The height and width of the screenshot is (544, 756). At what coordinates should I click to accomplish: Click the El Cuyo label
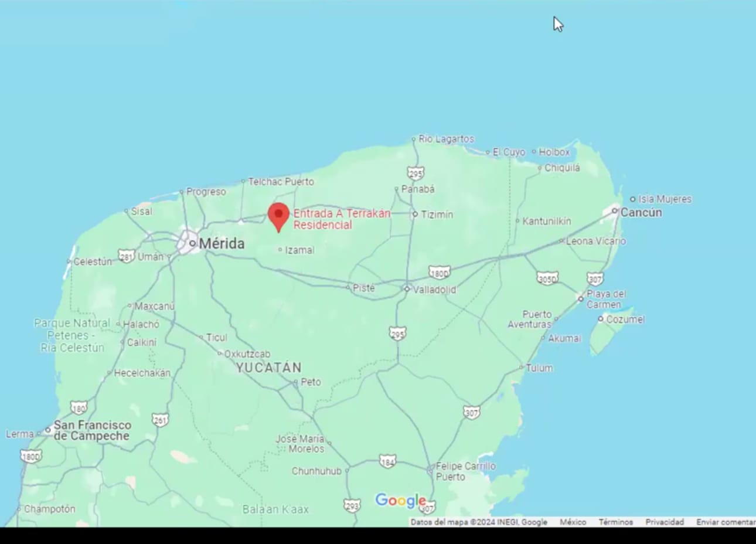(x=509, y=152)
